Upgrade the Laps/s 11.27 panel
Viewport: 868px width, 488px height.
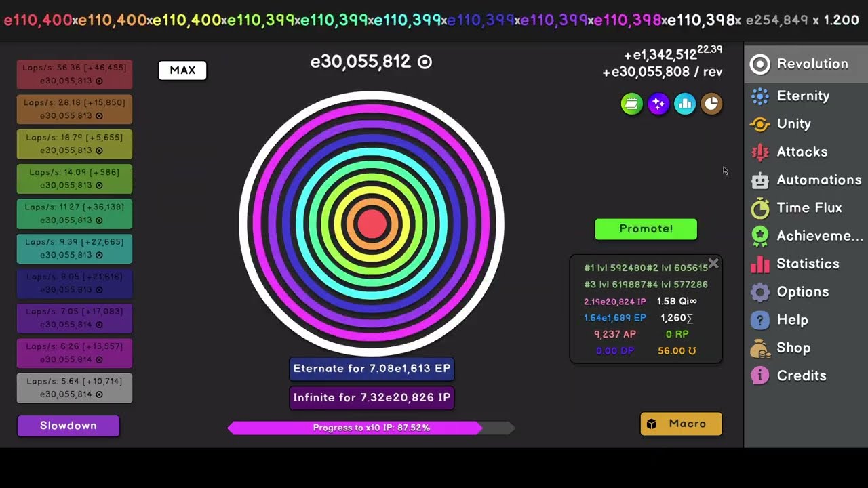(75, 213)
